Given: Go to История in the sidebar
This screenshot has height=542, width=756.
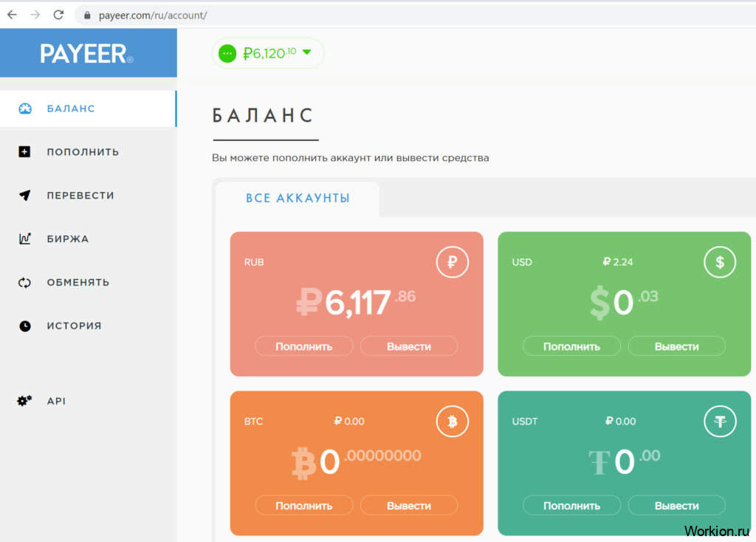Looking at the screenshot, I should coord(74,326).
